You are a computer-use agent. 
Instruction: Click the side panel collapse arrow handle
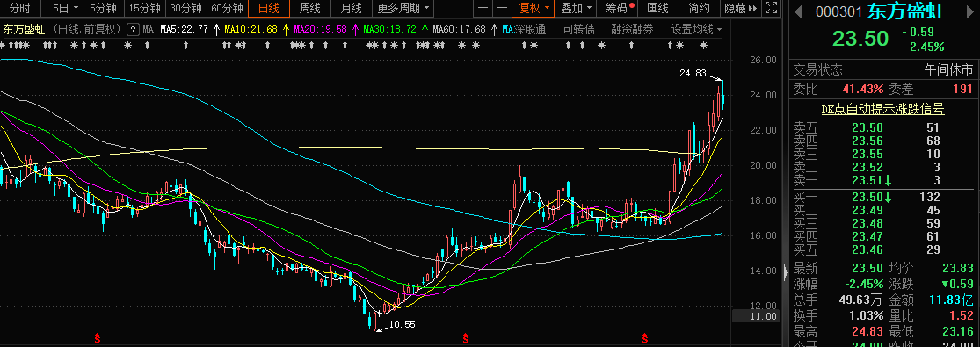coord(786,271)
